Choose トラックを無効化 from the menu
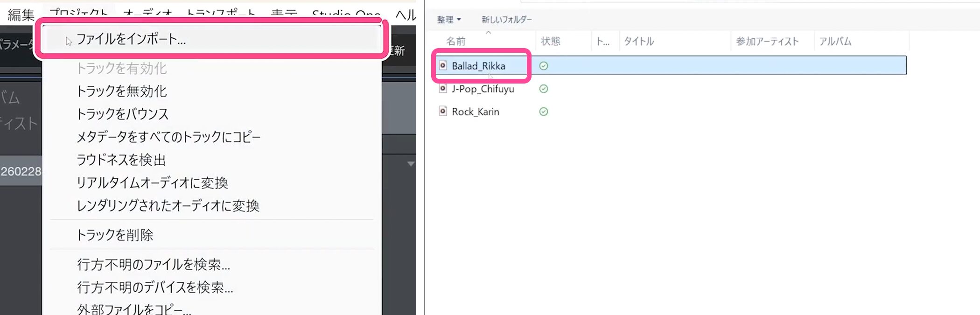 (x=121, y=91)
